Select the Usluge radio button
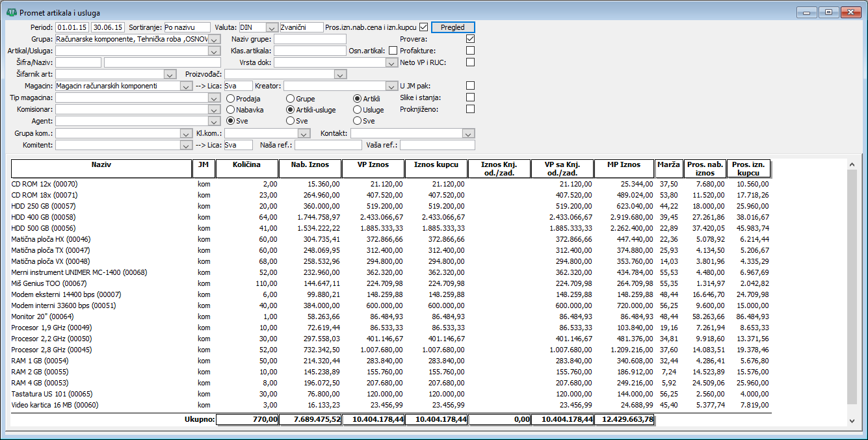 (358, 110)
